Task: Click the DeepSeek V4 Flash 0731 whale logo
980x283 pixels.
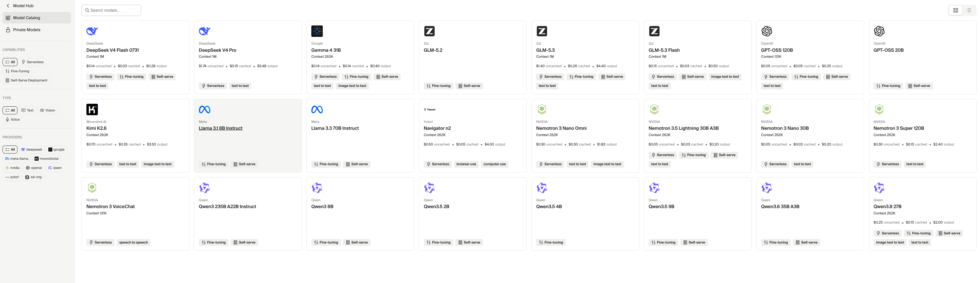Action: (x=92, y=31)
